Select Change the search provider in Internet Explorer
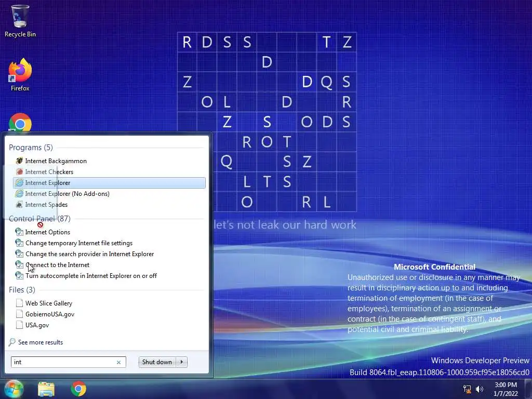This screenshot has width=532, height=399. point(89,254)
